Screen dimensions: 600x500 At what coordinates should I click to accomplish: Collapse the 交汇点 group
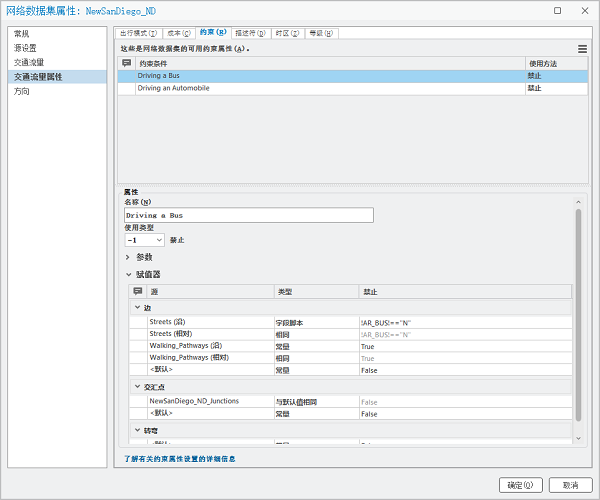137,386
